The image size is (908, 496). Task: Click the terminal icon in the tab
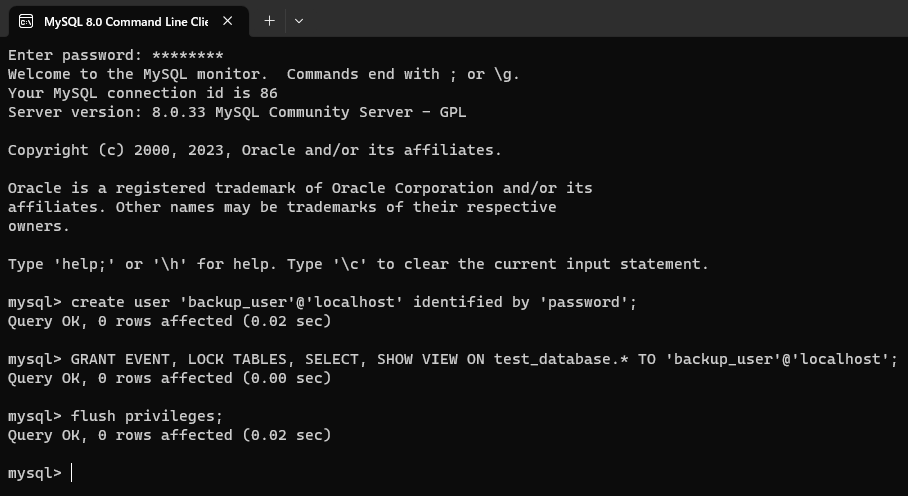point(26,21)
